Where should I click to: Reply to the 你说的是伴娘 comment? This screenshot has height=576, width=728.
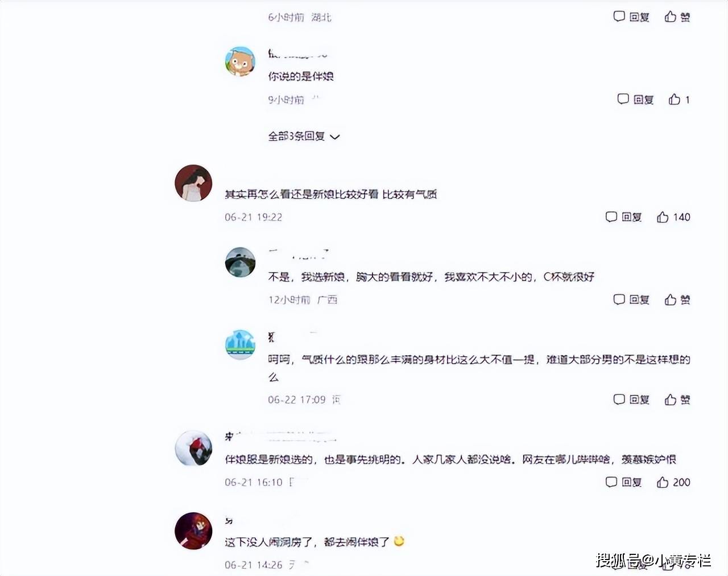coord(635,100)
